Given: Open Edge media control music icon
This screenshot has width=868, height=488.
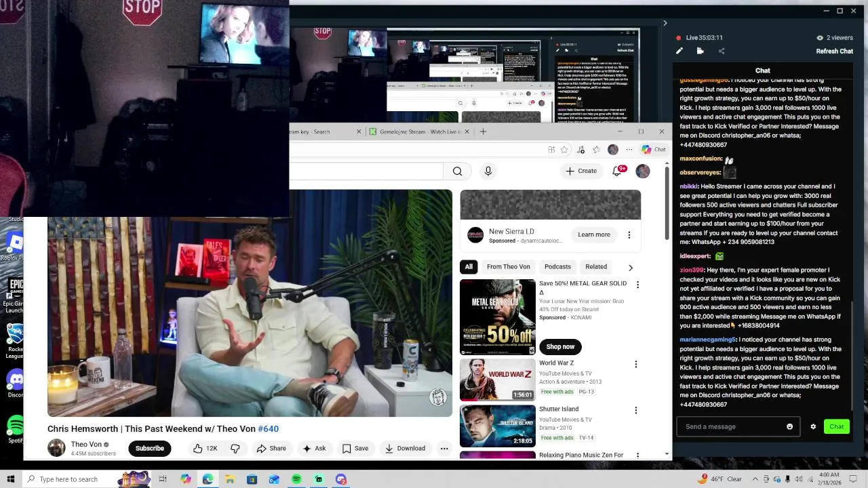Looking at the screenshot, I should click(x=580, y=150).
